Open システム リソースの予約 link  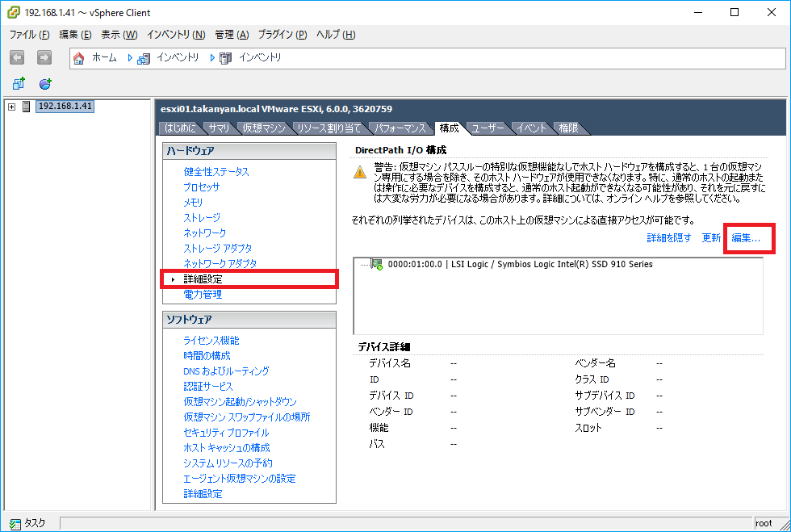pyautogui.click(x=228, y=463)
